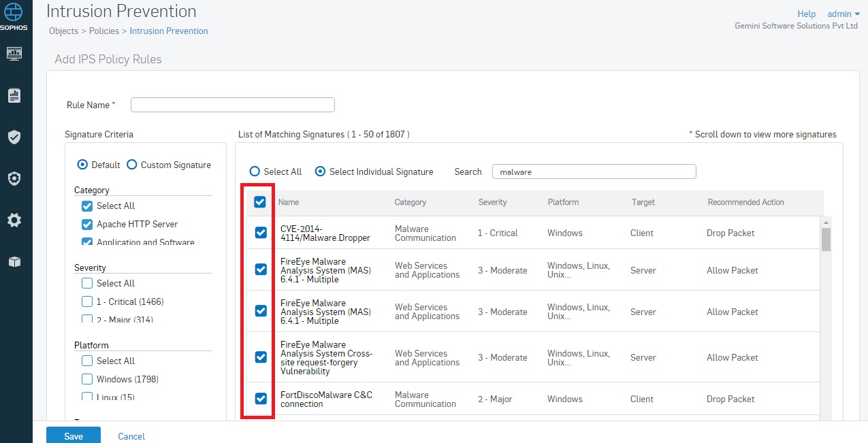Click the Platform column header
Screen dimensions: 868x443
click(x=563, y=202)
